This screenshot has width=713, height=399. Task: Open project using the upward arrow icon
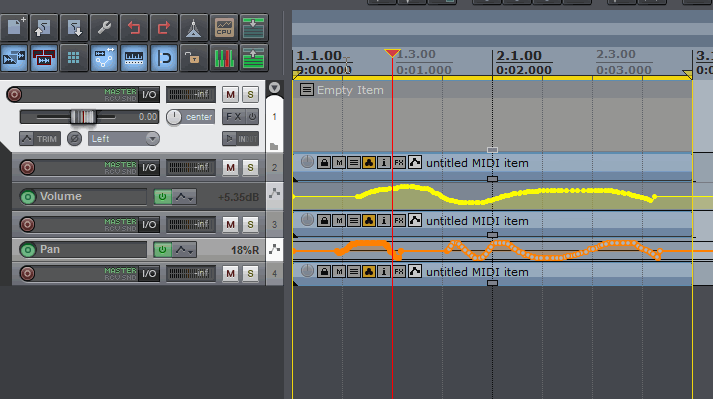click(x=44, y=28)
